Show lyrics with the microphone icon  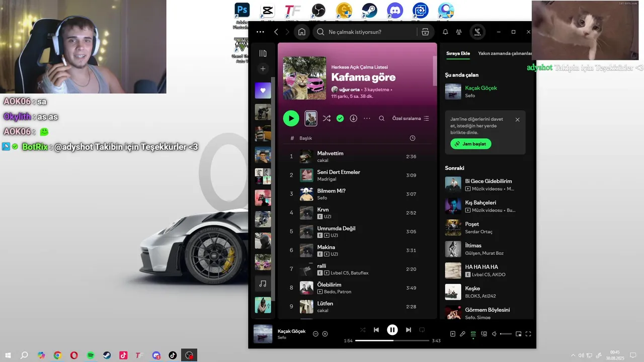[x=462, y=334]
